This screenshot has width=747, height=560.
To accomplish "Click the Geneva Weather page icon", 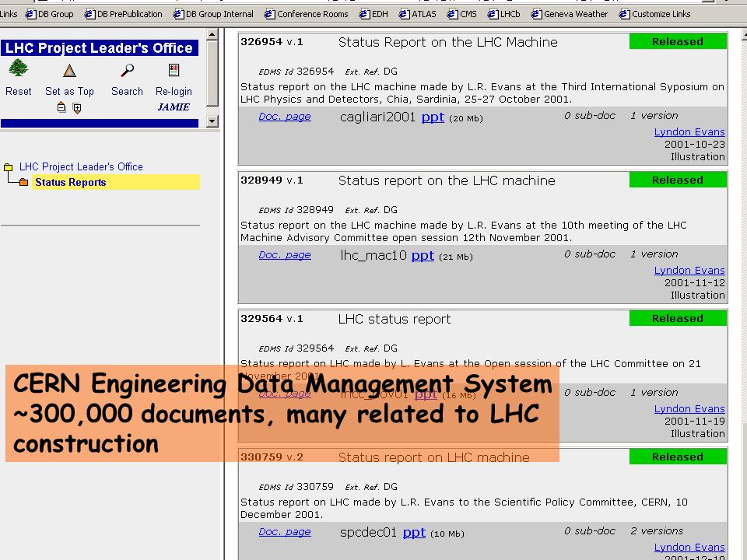I will pyautogui.click(x=536, y=14).
